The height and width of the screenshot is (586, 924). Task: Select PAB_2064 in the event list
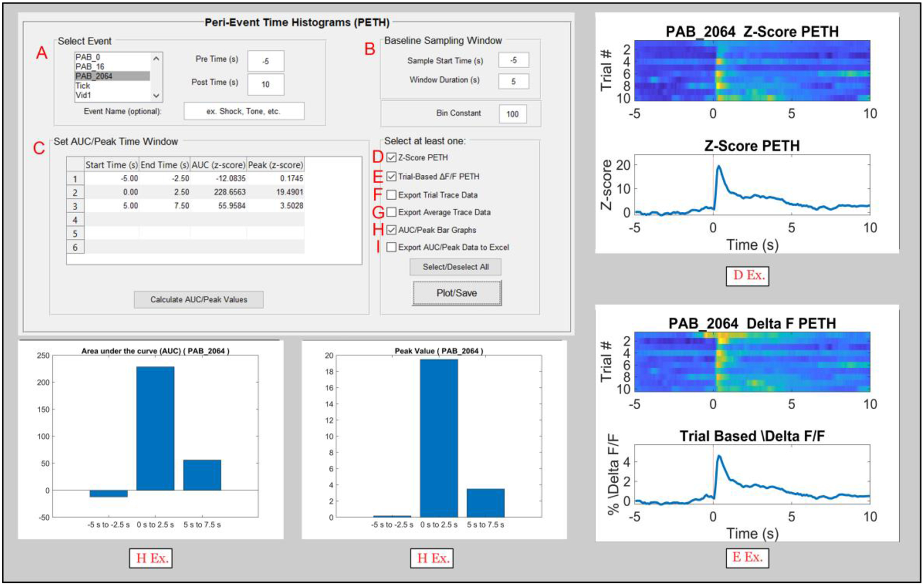112,76
